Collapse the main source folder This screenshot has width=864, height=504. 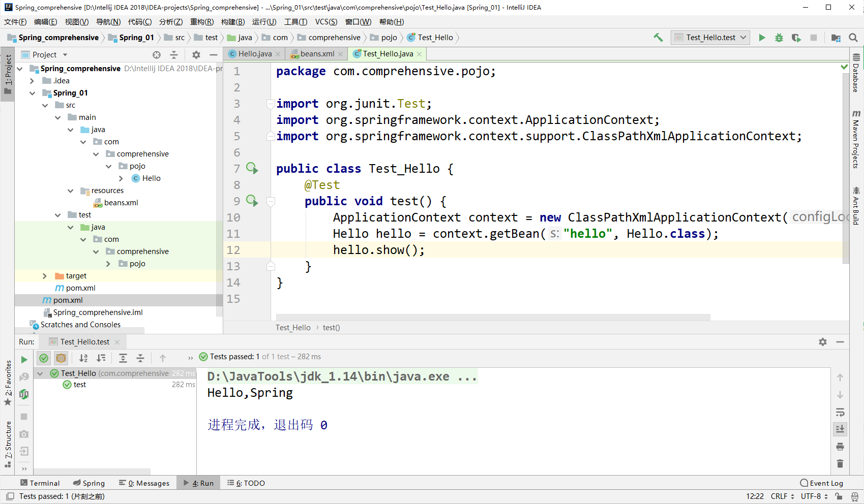click(57, 117)
